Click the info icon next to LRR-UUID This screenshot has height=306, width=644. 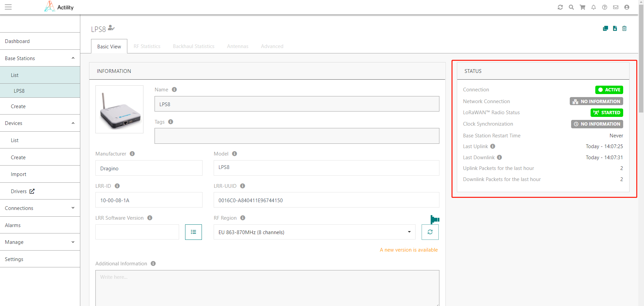pyautogui.click(x=243, y=186)
